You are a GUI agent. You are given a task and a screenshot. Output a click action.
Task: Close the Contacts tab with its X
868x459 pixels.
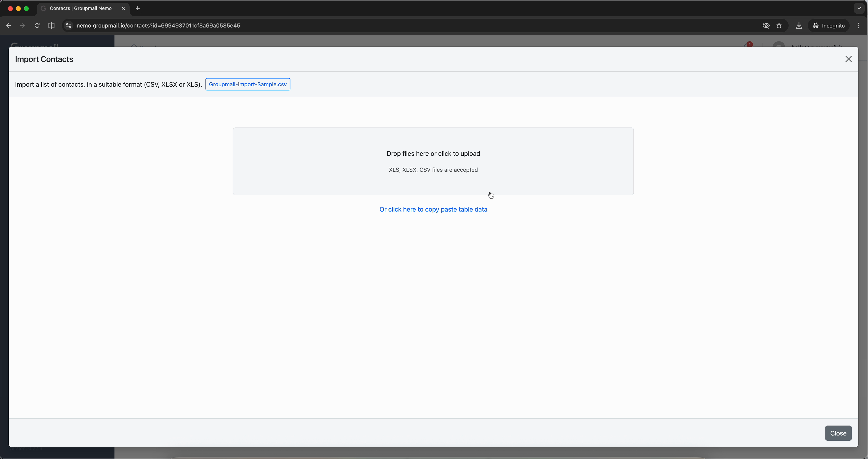[x=123, y=8]
